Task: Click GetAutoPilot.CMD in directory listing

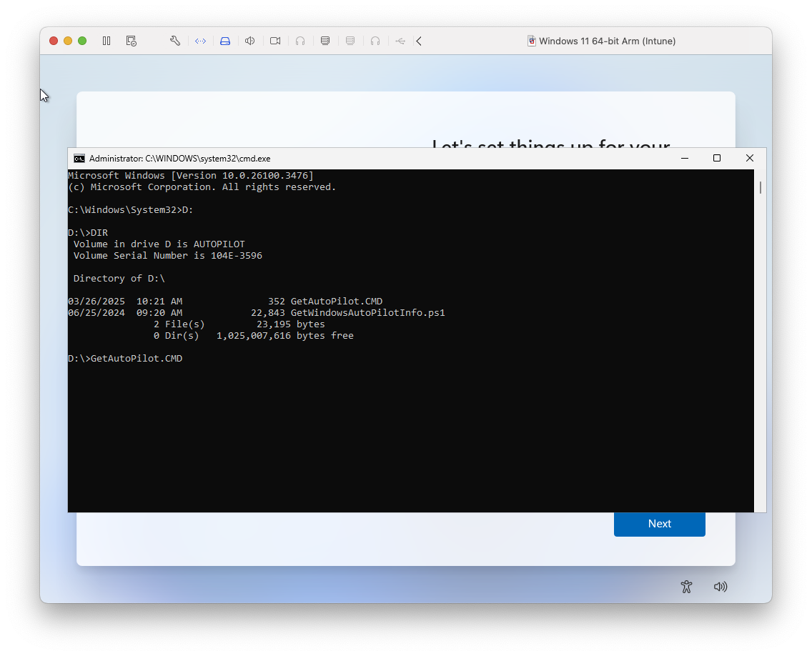Action: click(337, 302)
